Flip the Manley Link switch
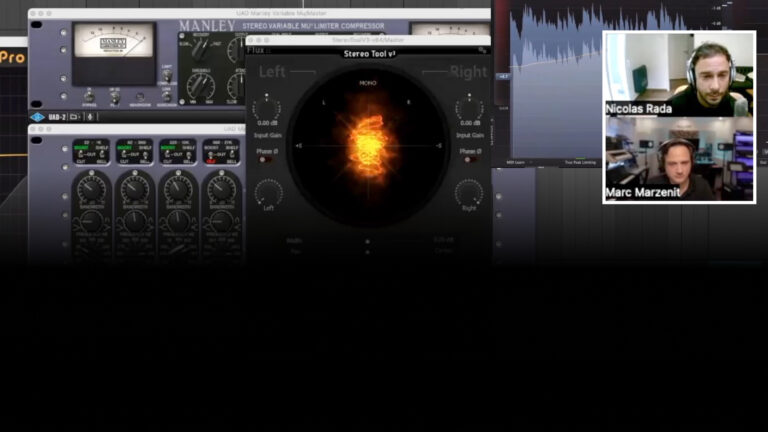This screenshot has height=432, width=768. [x=167, y=96]
